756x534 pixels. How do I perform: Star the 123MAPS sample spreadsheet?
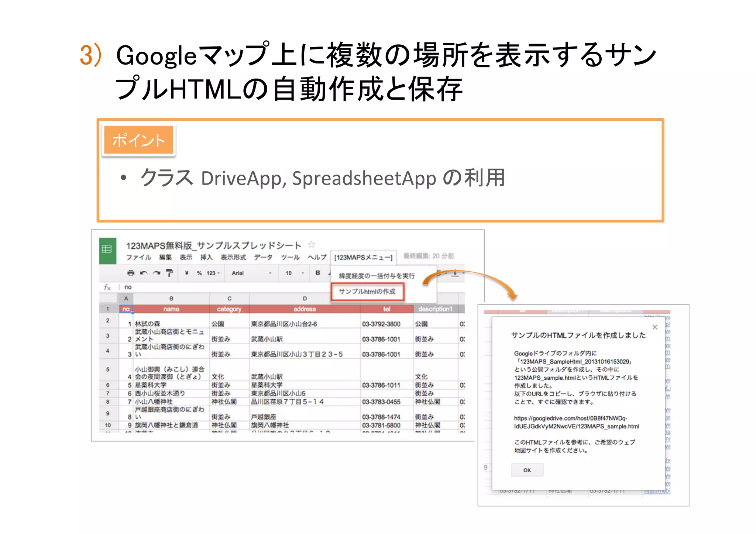tap(311, 244)
